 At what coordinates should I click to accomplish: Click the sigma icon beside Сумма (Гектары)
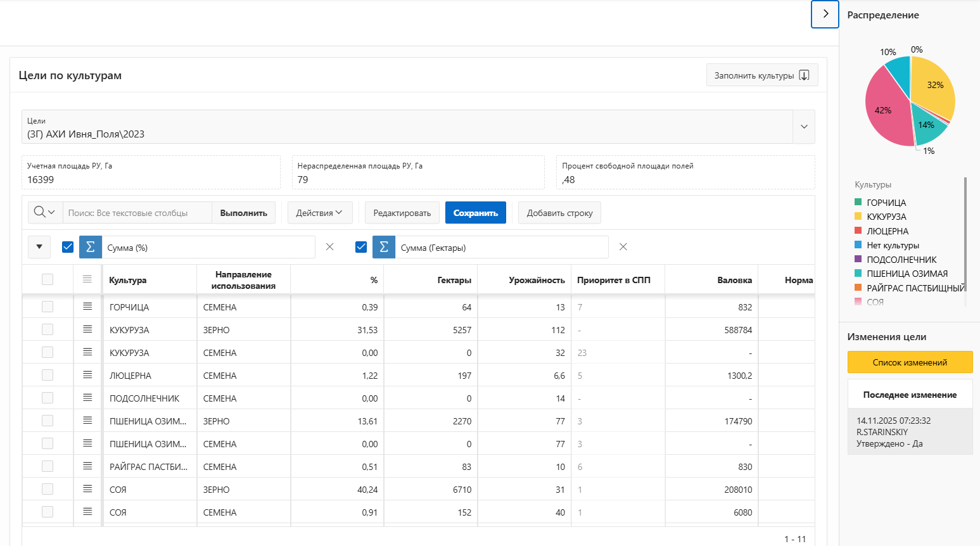384,247
